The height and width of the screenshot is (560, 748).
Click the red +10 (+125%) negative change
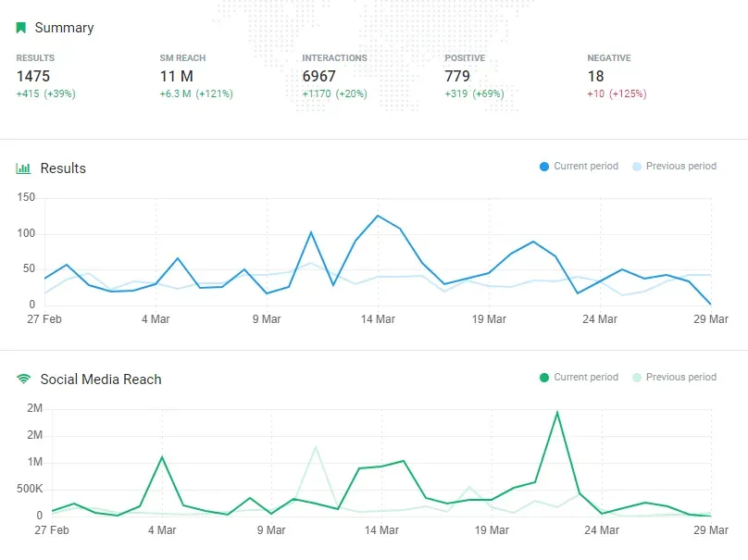[x=617, y=94]
